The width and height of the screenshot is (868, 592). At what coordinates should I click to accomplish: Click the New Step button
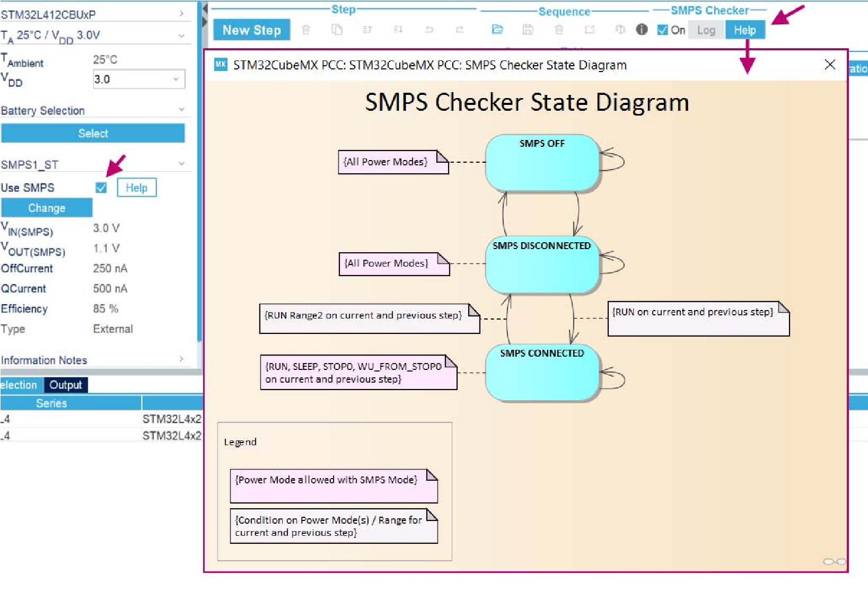click(x=252, y=30)
